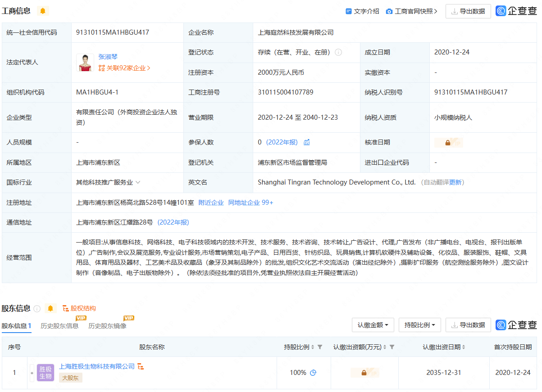This screenshot has width=542, height=392.
Task: Expand shareholder row one plus toggle
Action: (32, 373)
